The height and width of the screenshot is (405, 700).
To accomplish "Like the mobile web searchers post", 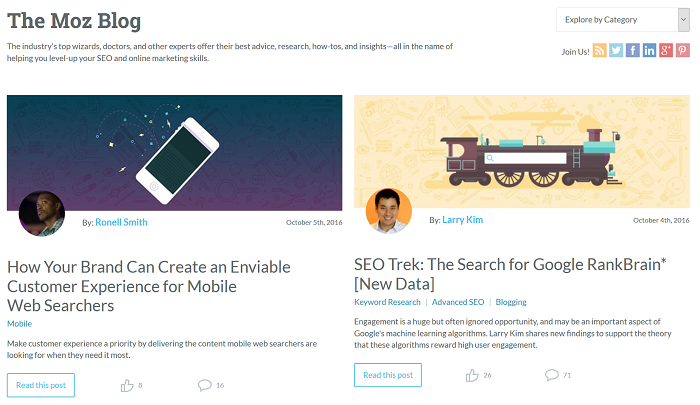I will coord(127,385).
